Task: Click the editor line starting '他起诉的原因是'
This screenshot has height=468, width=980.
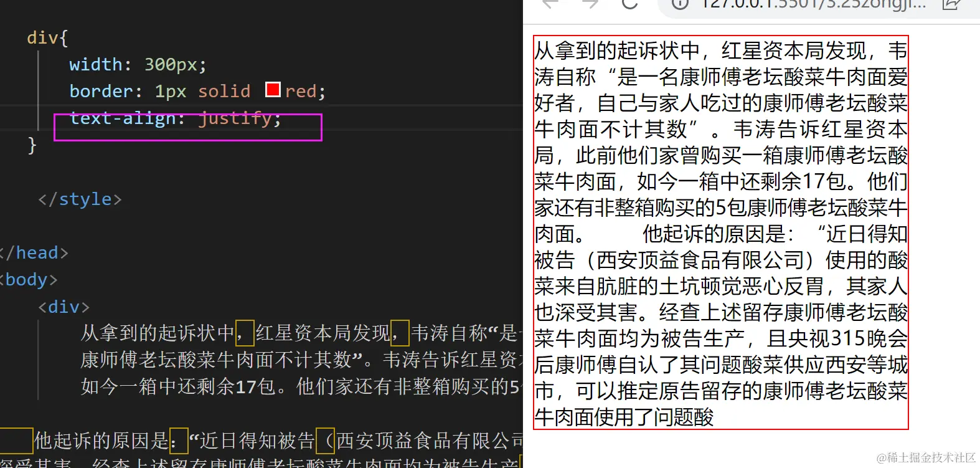Action: pyautogui.click(x=278, y=441)
